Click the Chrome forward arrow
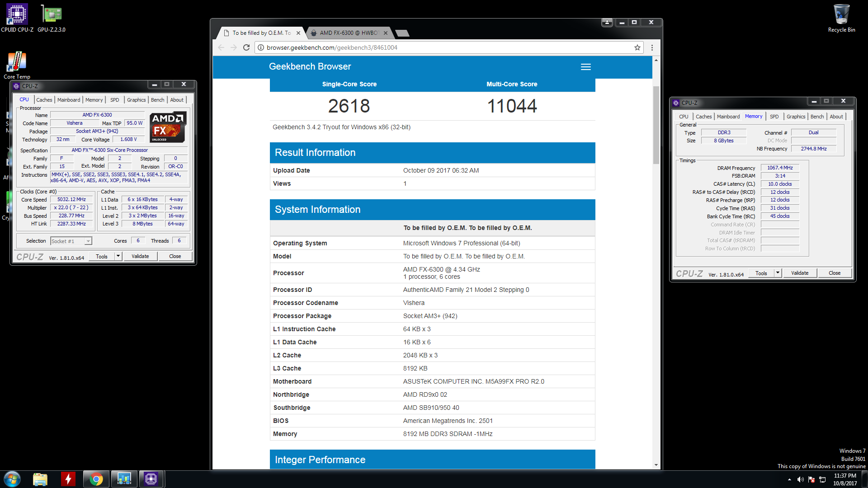 coord(234,47)
